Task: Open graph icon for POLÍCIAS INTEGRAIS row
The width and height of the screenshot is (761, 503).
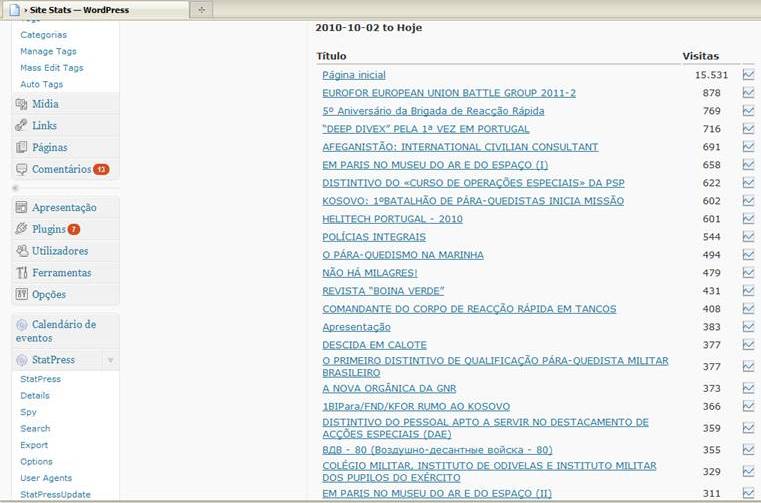Action: point(748,236)
